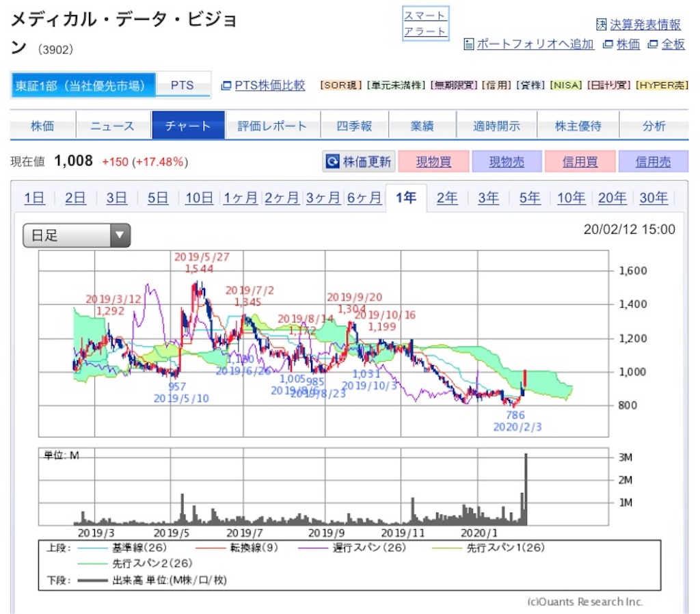Select the 5年 chart period

(x=530, y=198)
